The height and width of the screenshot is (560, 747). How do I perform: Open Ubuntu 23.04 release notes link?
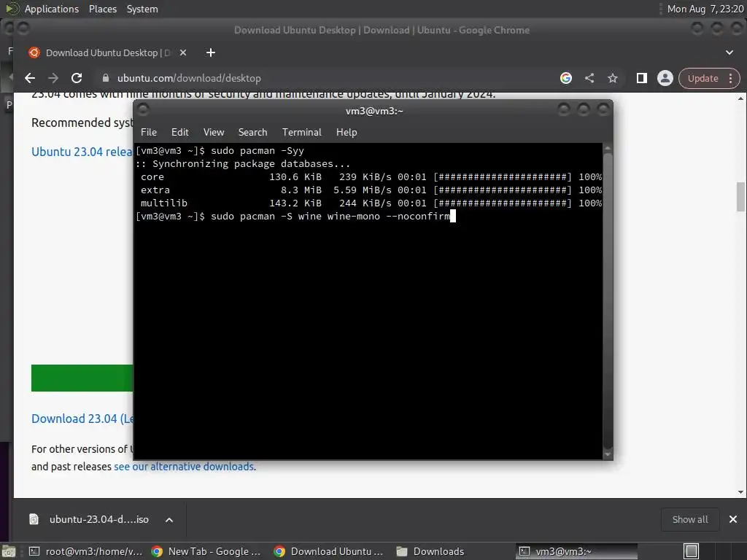tap(82, 152)
